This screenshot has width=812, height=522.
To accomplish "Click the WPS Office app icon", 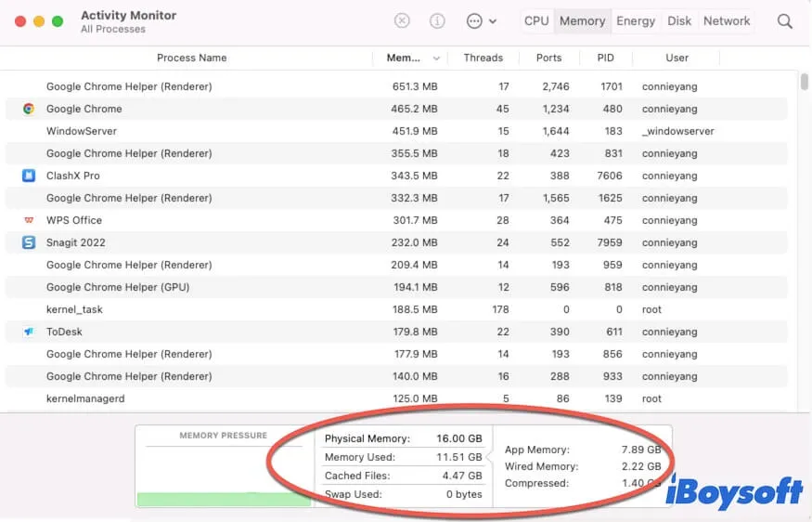I will [29, 220].
